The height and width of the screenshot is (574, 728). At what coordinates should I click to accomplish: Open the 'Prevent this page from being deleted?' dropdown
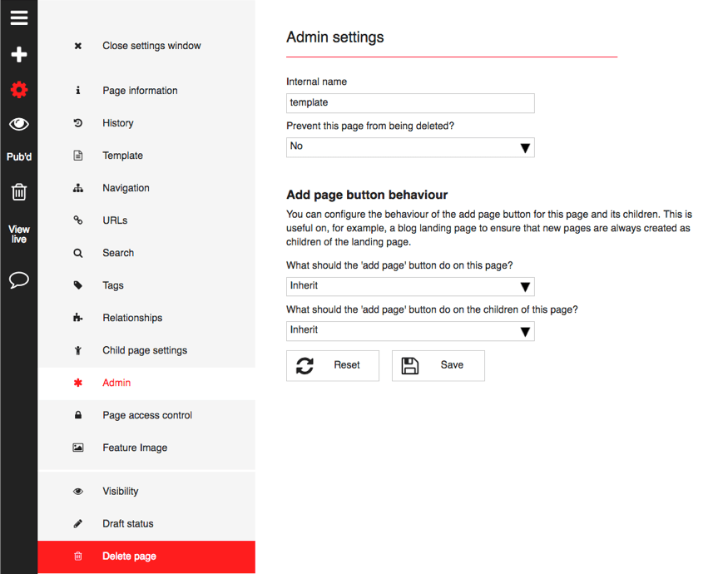click(x=410, y=147)
